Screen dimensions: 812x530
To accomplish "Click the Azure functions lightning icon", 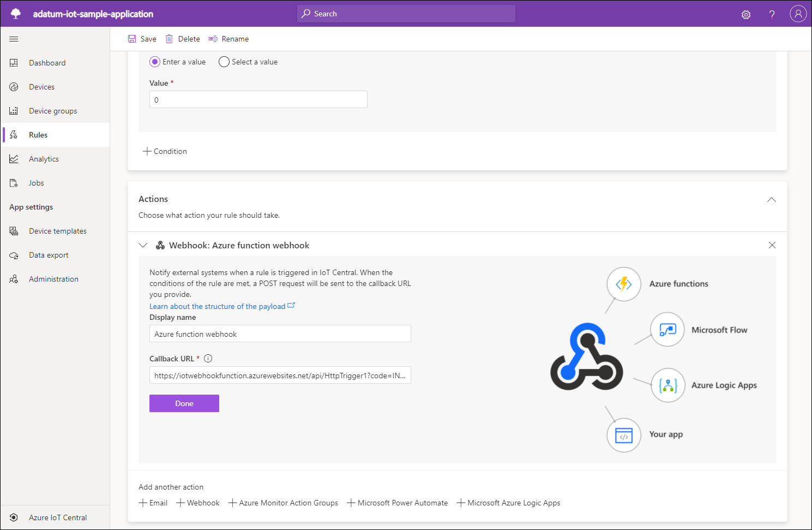I will pyautogui.click(x=624, y=284).
